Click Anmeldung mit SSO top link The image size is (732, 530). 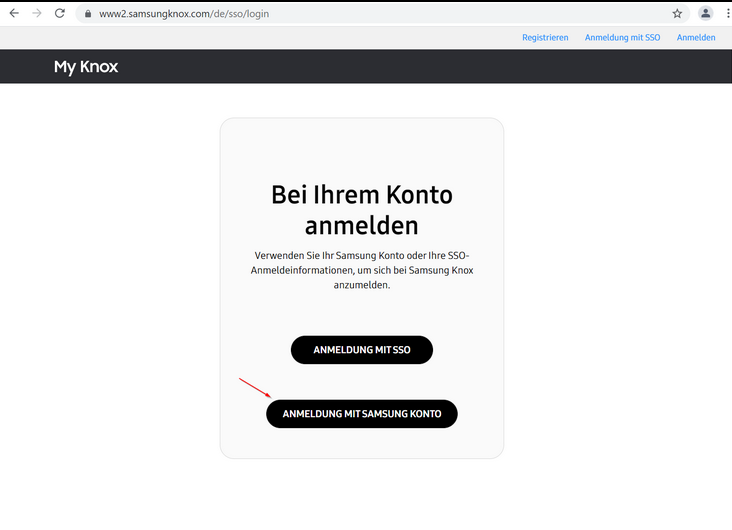click(x=622, y=37)
